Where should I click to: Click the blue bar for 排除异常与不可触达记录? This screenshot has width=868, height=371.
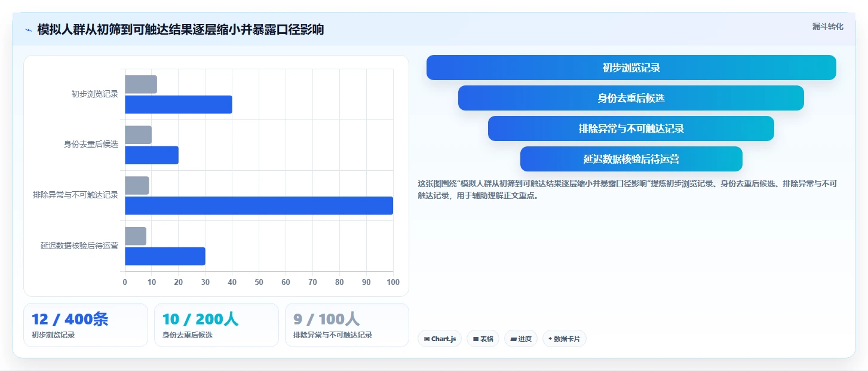click(259, 206)
